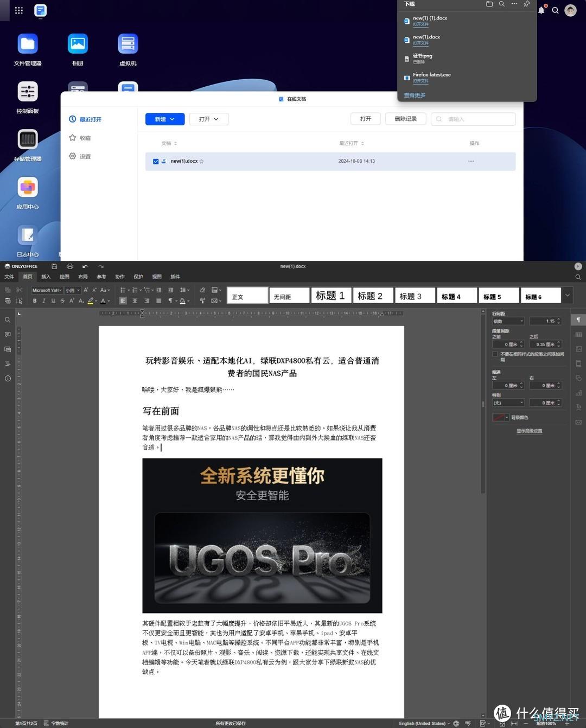The image size is (586, 728).
Task: Open the line spacing type 倍数 dropdown
Action: [508, 321]
